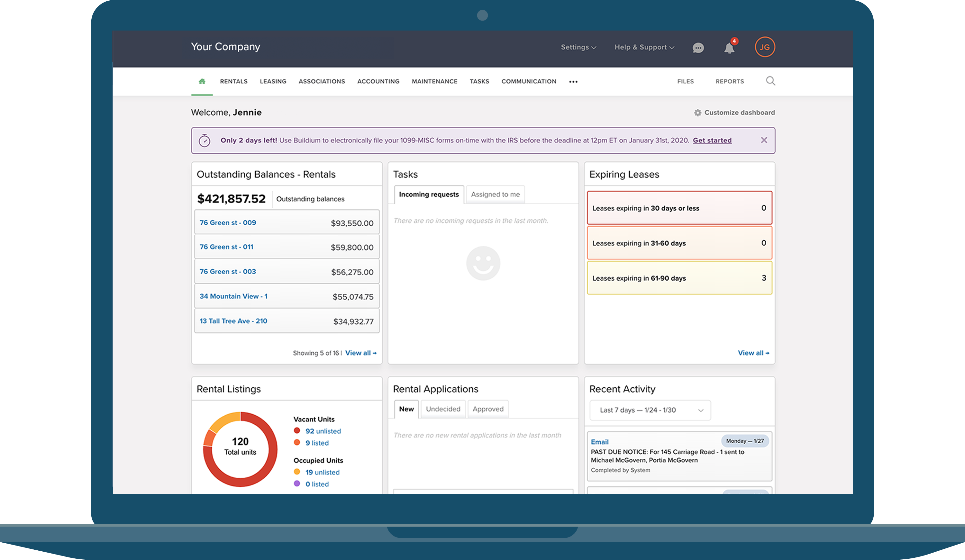
Task: Open the 76 Green st - 009 balance
Action: tap(228, 223)
